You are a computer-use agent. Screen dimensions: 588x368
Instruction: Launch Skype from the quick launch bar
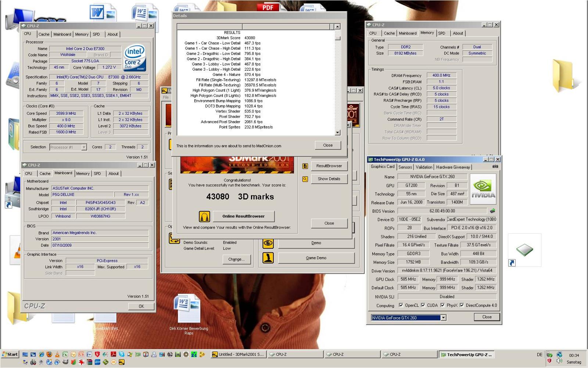coord(121,354)
